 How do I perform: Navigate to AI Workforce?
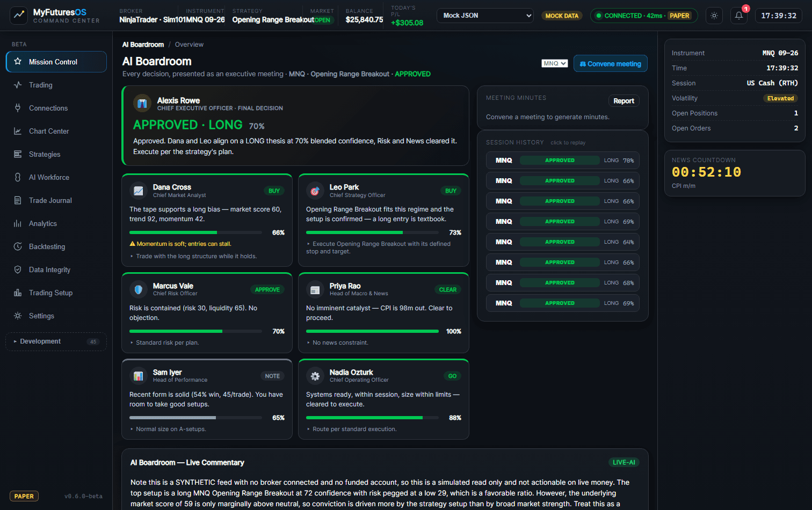tap(56, 177)
